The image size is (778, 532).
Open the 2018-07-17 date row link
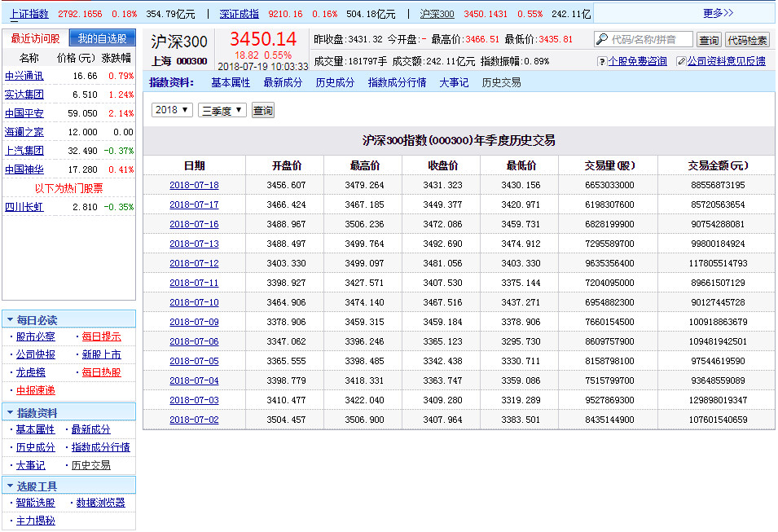(194, 204)
